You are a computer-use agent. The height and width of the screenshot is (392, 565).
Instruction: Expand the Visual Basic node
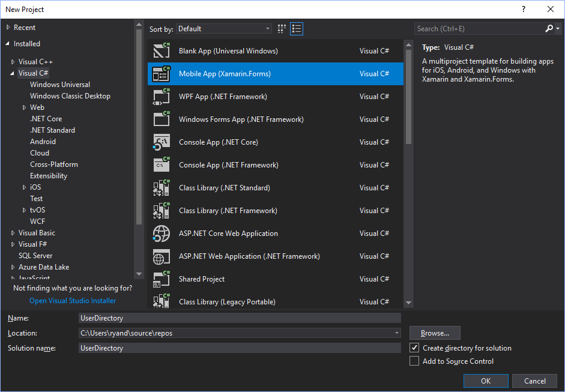(13, 233)
